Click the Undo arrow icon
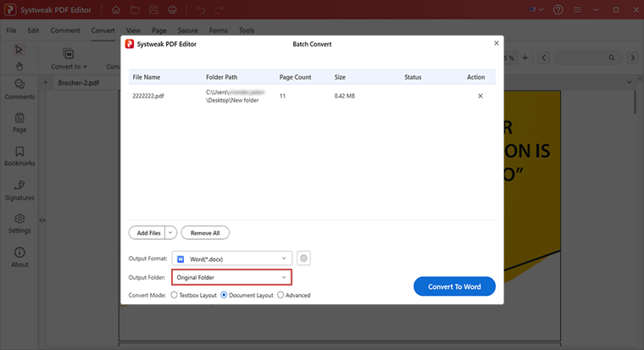 pos(201,9)
